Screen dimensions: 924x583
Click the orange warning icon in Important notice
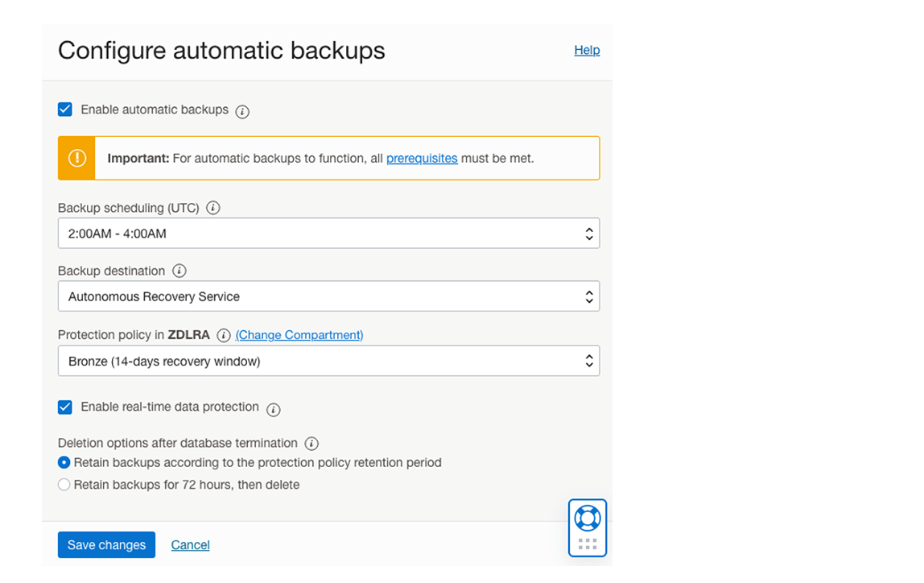coord(77,158)
